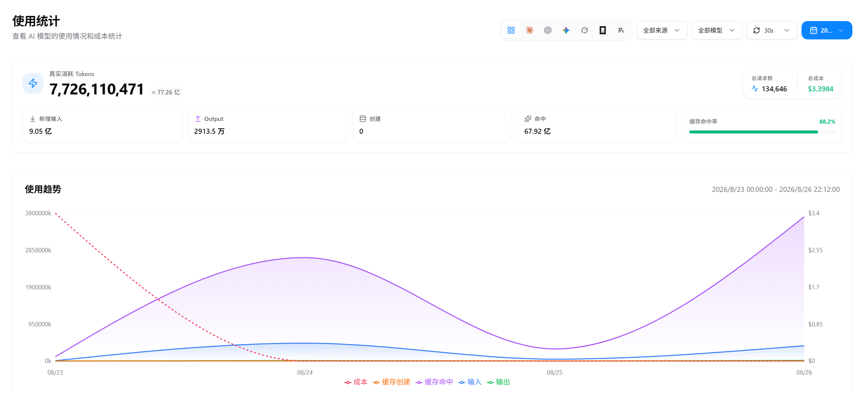
Task: Toggle the 缓存创建 series in chart legend
Action: click(x=391, y=382)
